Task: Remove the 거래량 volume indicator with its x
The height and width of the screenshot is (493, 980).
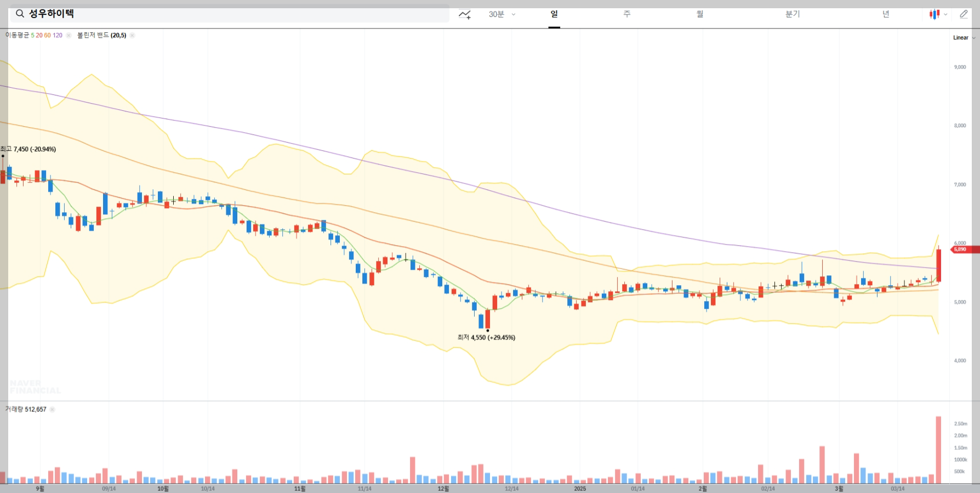Action: click(x=52, y=409)
